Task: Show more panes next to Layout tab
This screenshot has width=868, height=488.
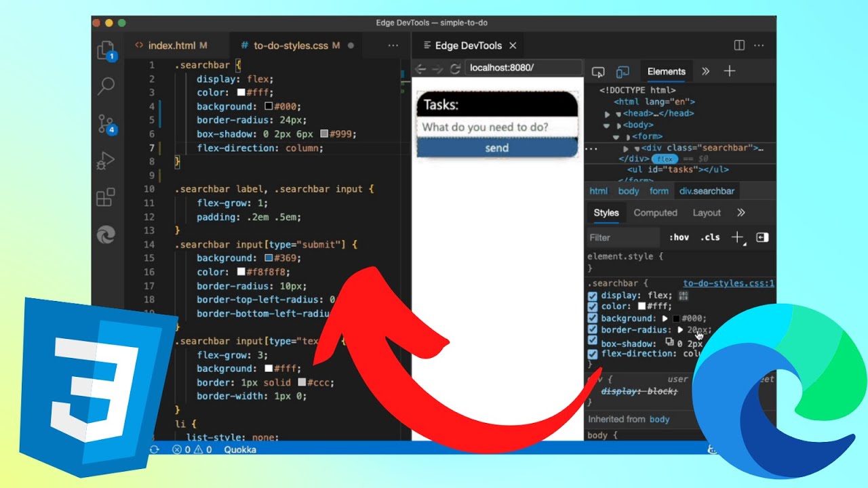Action: 741,213
